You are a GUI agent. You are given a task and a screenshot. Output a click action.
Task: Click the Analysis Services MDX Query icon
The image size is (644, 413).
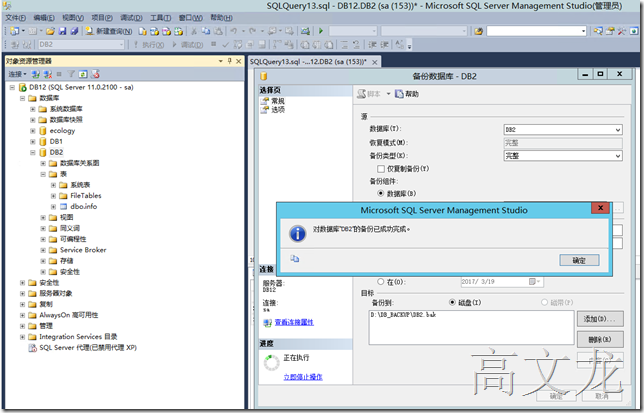pos(154,31)
